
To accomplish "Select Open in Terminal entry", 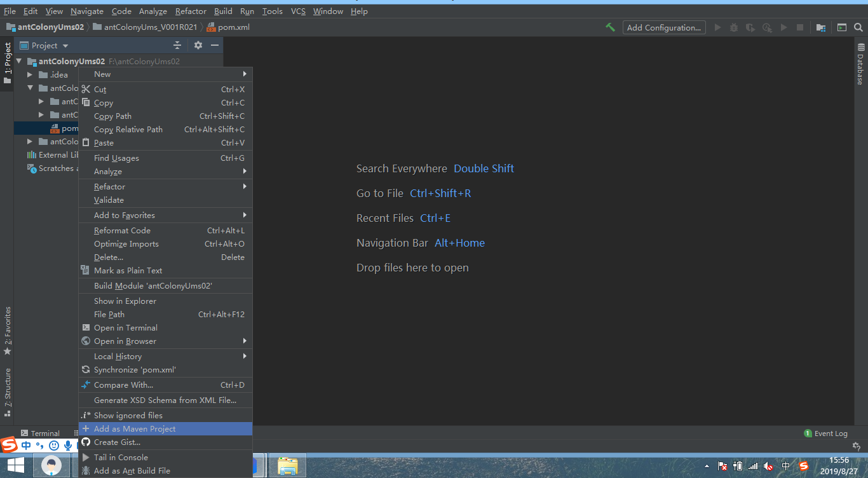I will point(165,328).
